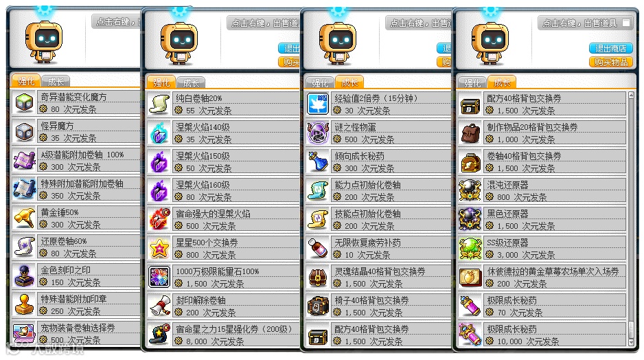The height and width of the screenshot is (360, 644).
Task: Click the scrollbar down arrow in rightmost list
Action: pos(631,341)
